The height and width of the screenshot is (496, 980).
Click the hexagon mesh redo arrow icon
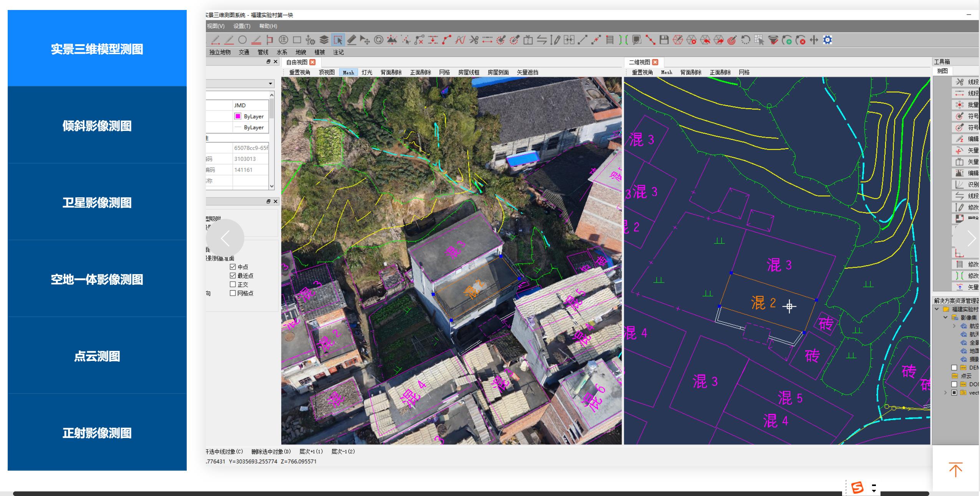pos(718,40)
